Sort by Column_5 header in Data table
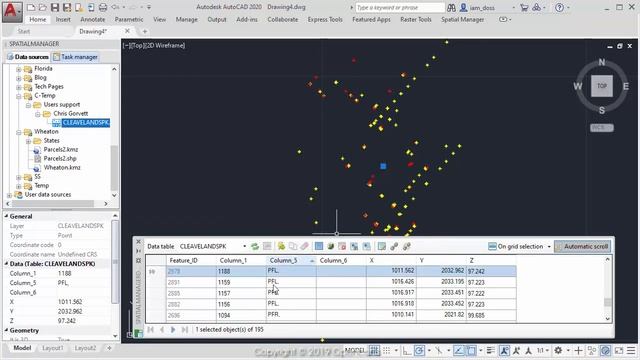 tap(291, 260)
